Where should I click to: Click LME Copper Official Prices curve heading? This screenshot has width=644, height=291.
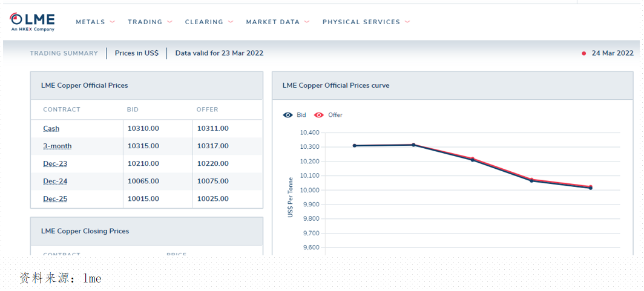336,86
